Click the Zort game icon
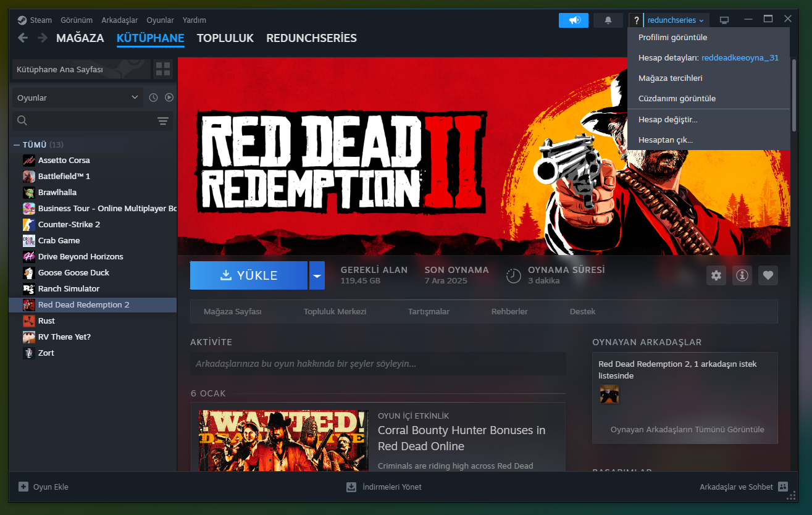 point(29,353)
